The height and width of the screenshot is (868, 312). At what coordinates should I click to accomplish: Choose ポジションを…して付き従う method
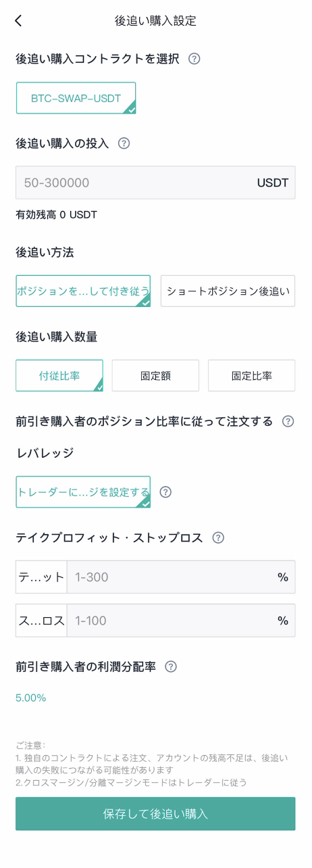pyautogui.click(x=83, y=291)
